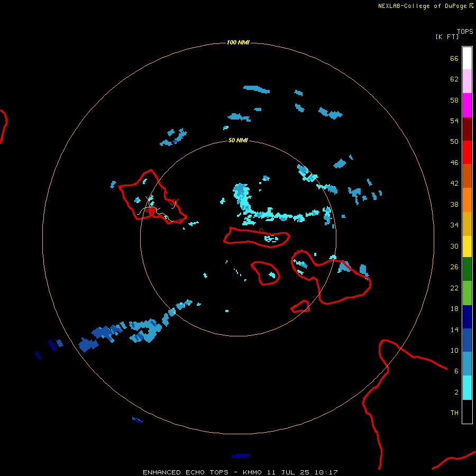Click the small Kahoolawe island outline
The height and width of the screenshot is (476, 476).
[300, 306]
